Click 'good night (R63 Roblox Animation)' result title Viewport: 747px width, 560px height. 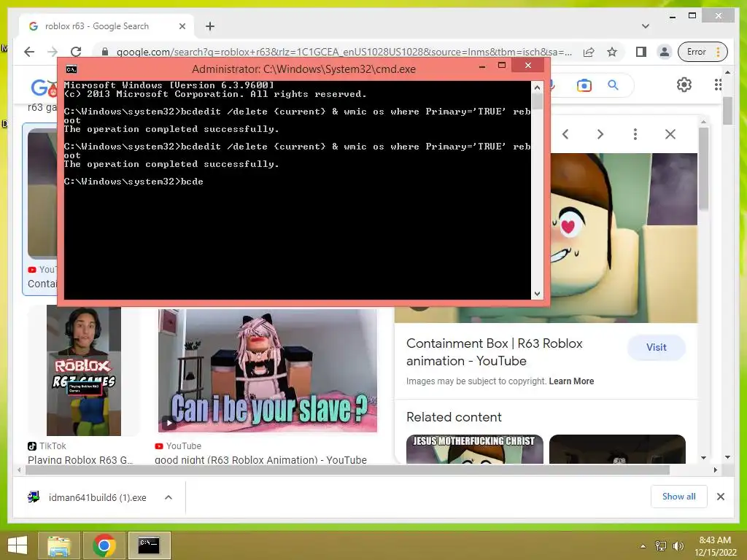coord(260,459)
